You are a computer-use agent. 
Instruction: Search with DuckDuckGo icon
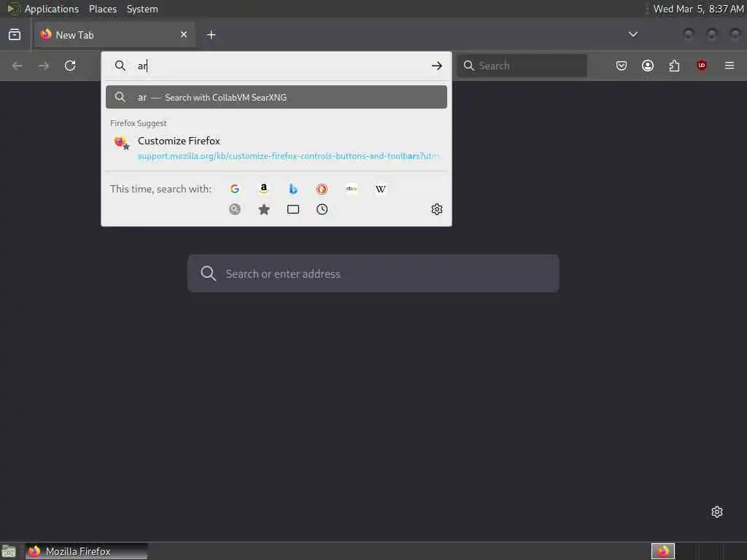pyautogui.click(x=322, y=189)
